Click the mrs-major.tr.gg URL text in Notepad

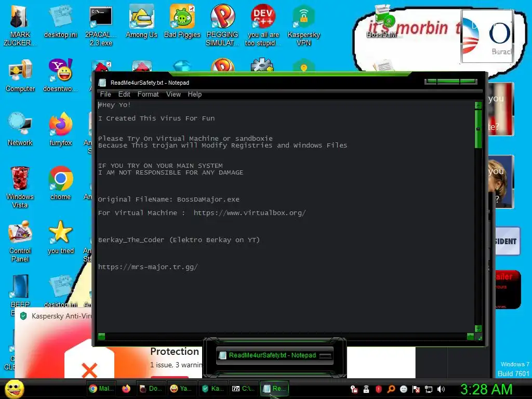(x=148, y=267)
